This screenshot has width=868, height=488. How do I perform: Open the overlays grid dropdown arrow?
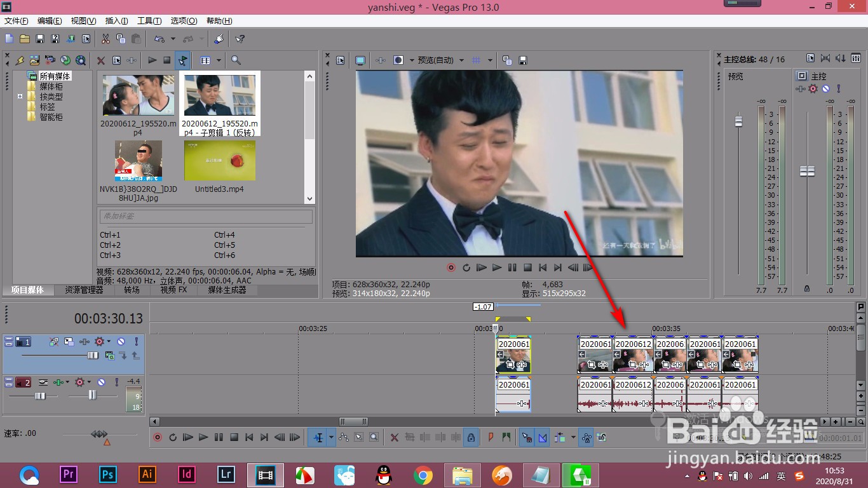(490, 60)
